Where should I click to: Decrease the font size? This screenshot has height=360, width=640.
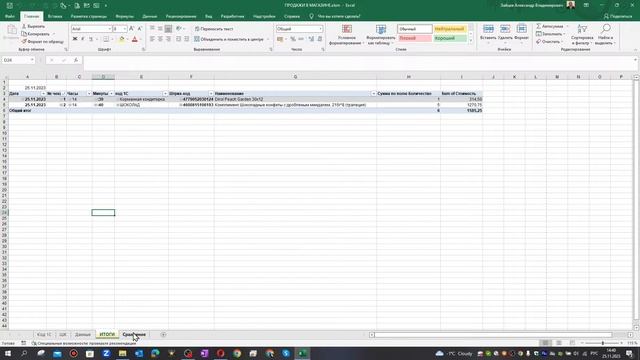(x=140, y=29)
